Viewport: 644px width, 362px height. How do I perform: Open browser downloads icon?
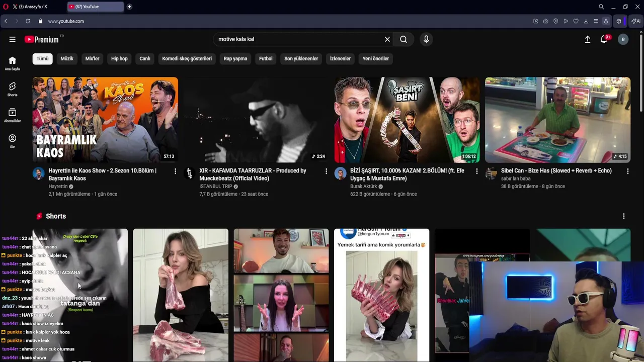586,21
